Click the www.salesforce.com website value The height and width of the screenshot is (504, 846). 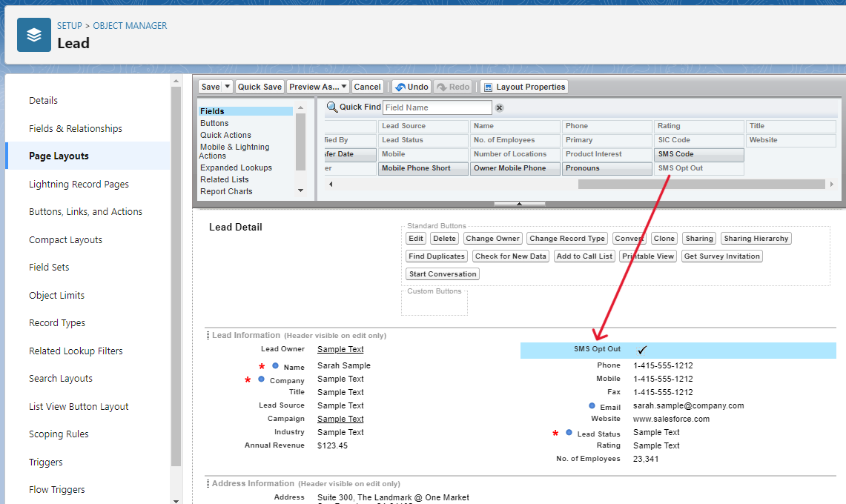pyautogui.click(x=671, y=419)
